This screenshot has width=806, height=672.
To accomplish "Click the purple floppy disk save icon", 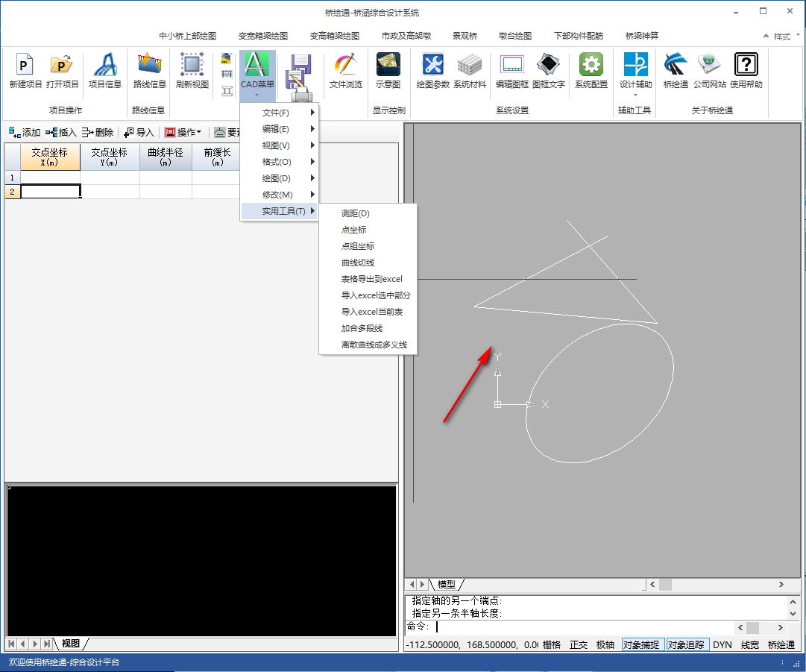I will [301, 64].
